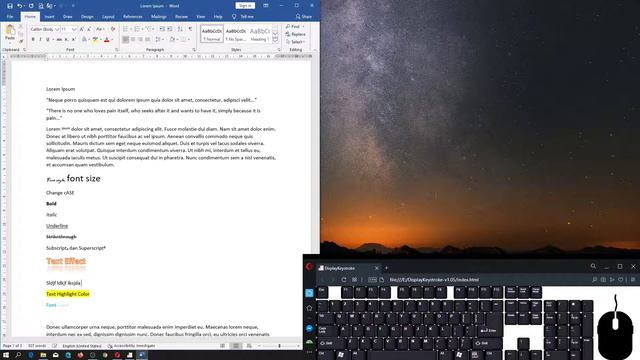Adjust the zoom slider in Word status bar
The width and height of the screenshot is (640, 360).
click(279, 346)
